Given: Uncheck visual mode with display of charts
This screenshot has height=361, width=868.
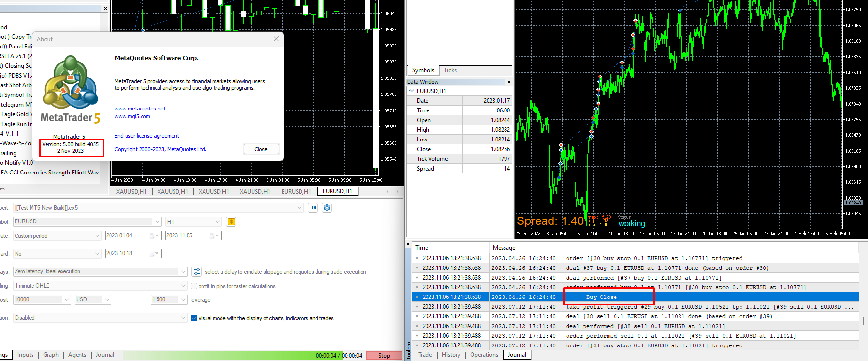Looking at the screenshot, I should click(x=194, y=318).
